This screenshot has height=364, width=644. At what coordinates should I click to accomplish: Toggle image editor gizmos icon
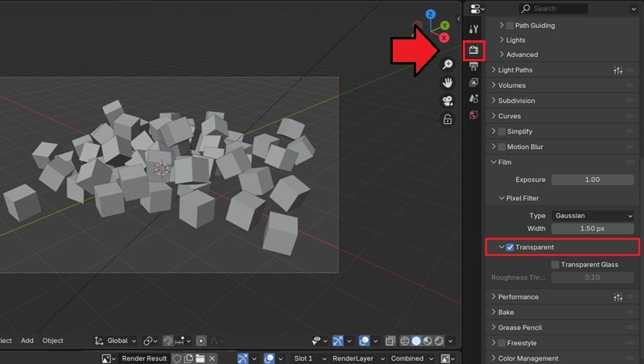tap(243, 358)
